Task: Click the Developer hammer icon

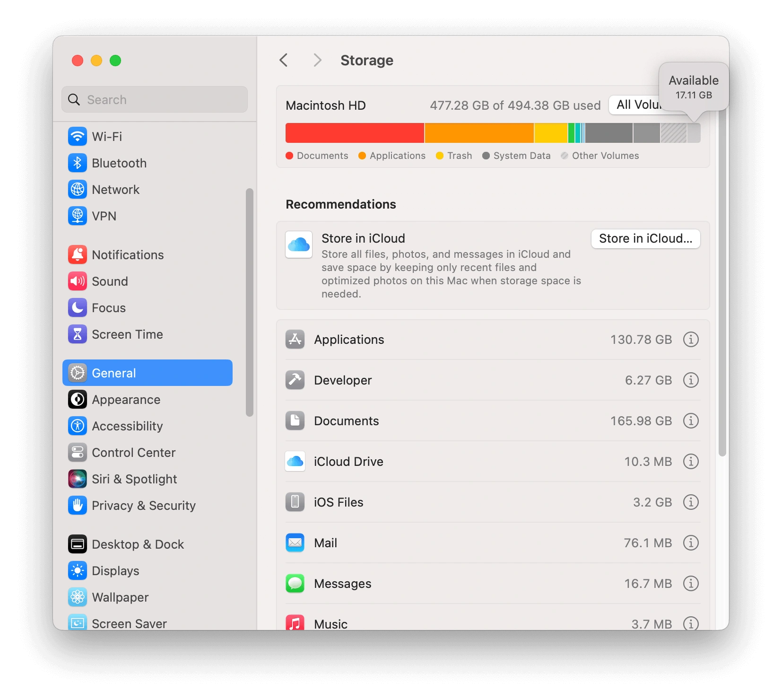Action: tap(295, 380)
